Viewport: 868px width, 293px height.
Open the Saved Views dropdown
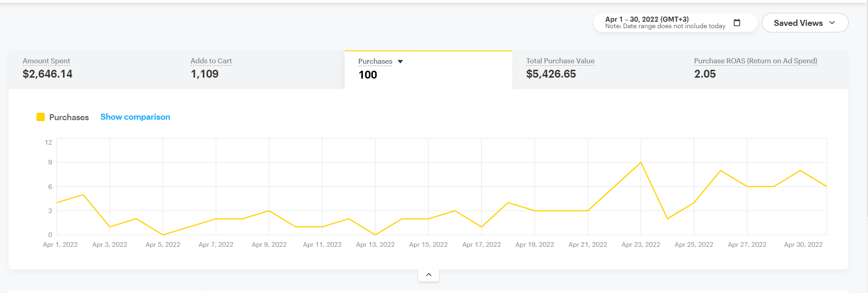point(804,23)
